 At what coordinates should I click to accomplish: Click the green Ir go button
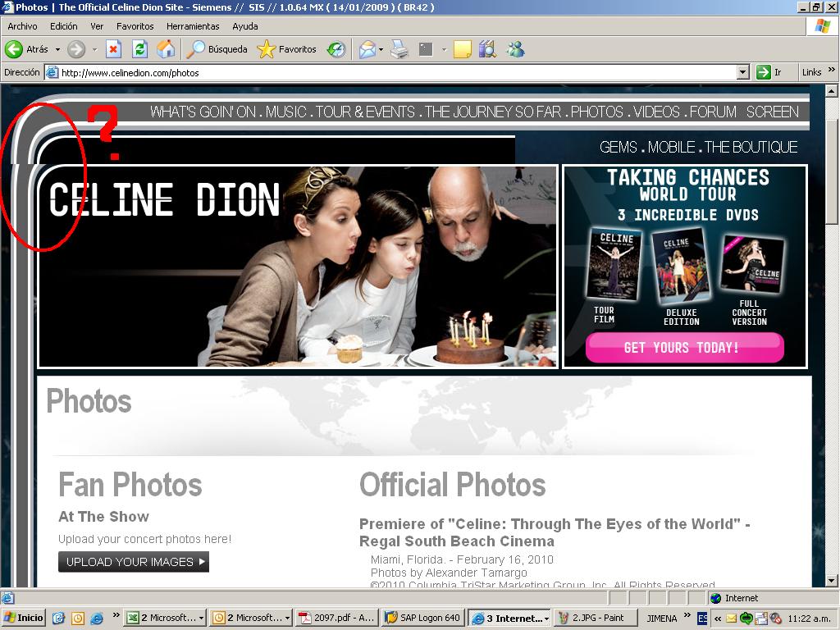[x=769, y=72]
